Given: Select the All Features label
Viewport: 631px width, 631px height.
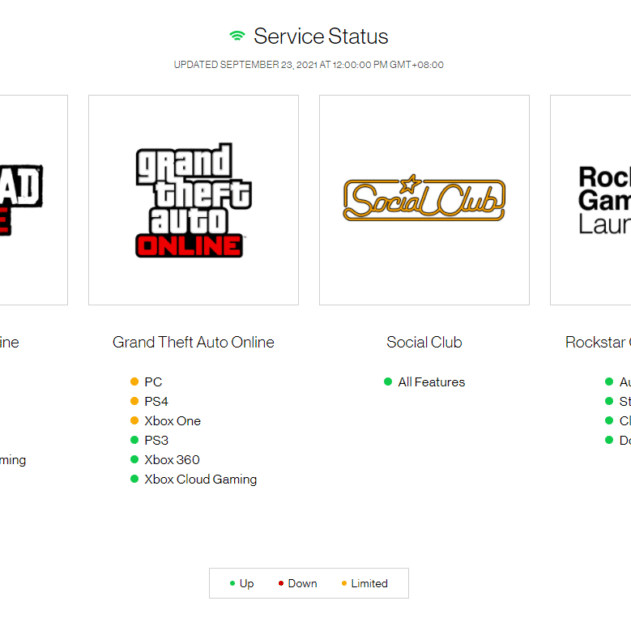Looking at the screenshot, I should pos(431,382).
